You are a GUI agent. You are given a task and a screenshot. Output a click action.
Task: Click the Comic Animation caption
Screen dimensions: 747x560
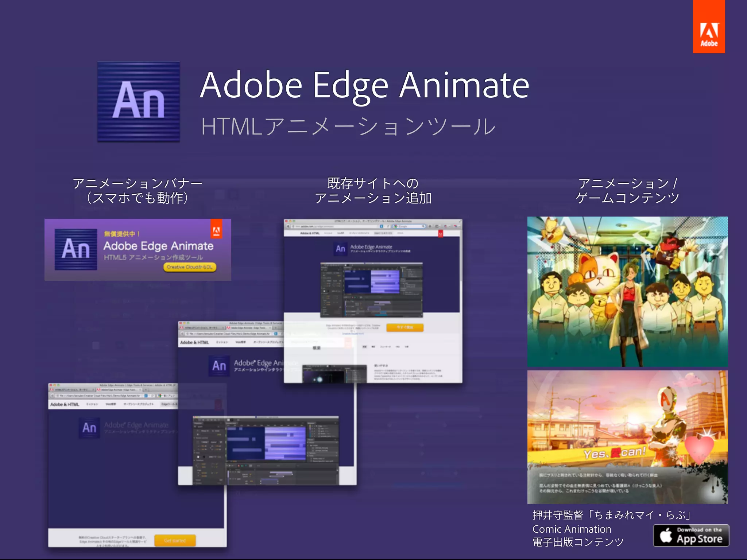[x=572, y=529]
